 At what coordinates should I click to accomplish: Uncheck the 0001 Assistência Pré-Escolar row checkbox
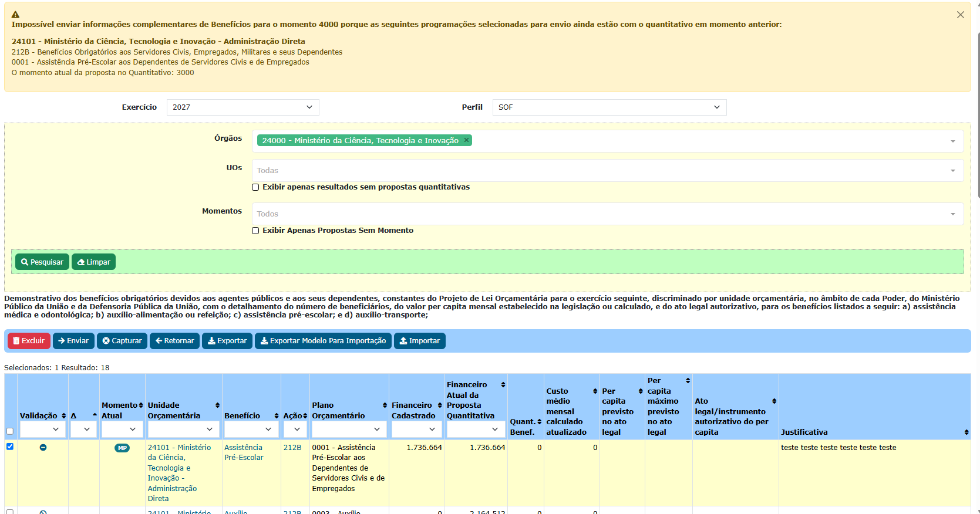point(10,447)
